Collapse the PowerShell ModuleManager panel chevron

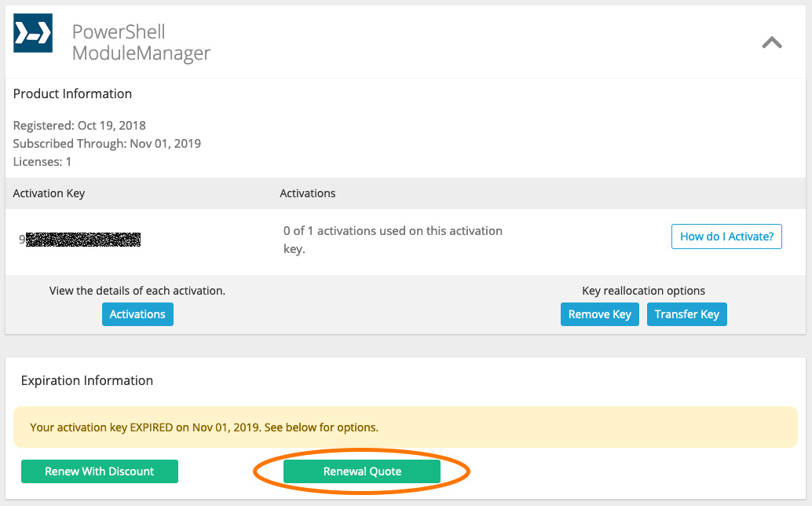pyautogui.click(x=772, y=42)
